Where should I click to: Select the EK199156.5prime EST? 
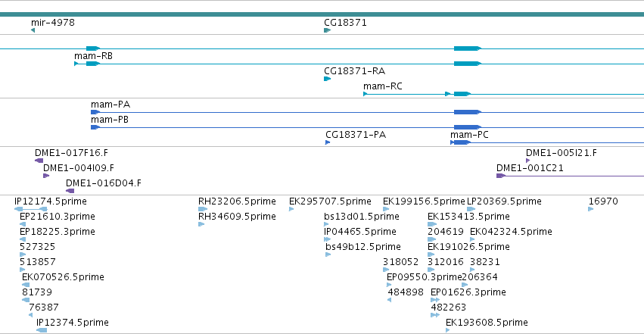386,209
